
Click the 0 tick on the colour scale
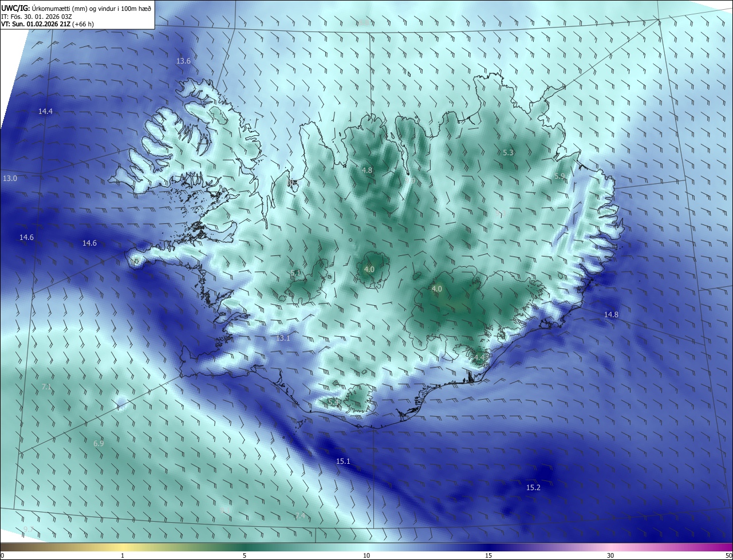pos(2,556)
